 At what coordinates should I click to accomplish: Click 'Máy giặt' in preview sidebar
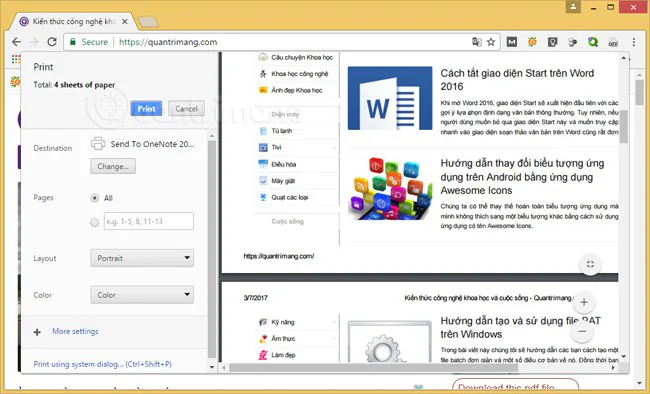point(283,181)
